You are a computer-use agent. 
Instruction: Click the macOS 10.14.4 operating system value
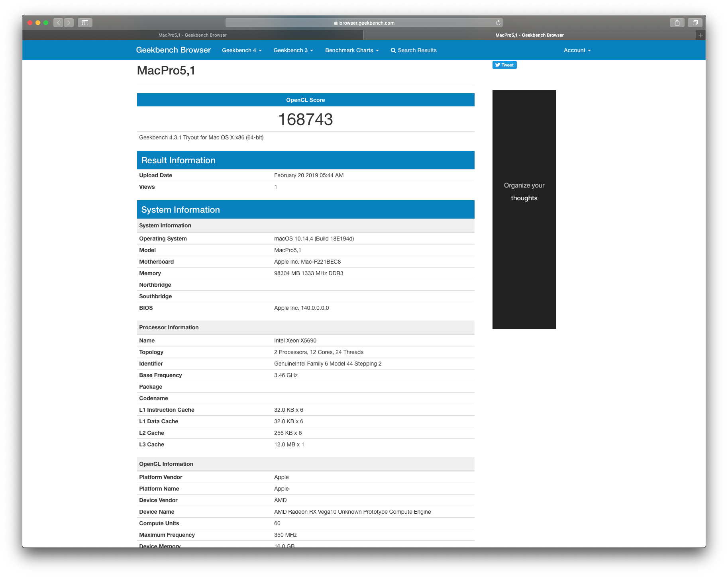(x=314, y=239)
